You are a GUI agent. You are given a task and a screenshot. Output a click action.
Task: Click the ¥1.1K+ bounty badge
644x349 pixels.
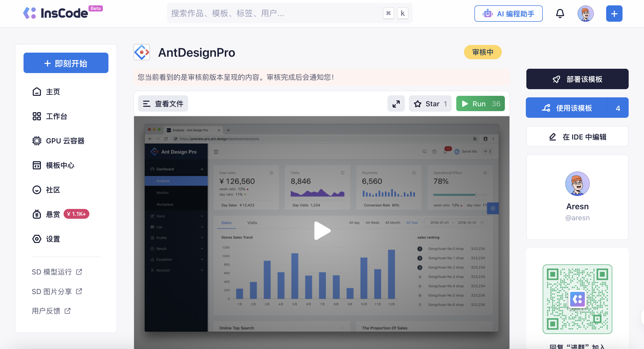click(x=76, y=214)
